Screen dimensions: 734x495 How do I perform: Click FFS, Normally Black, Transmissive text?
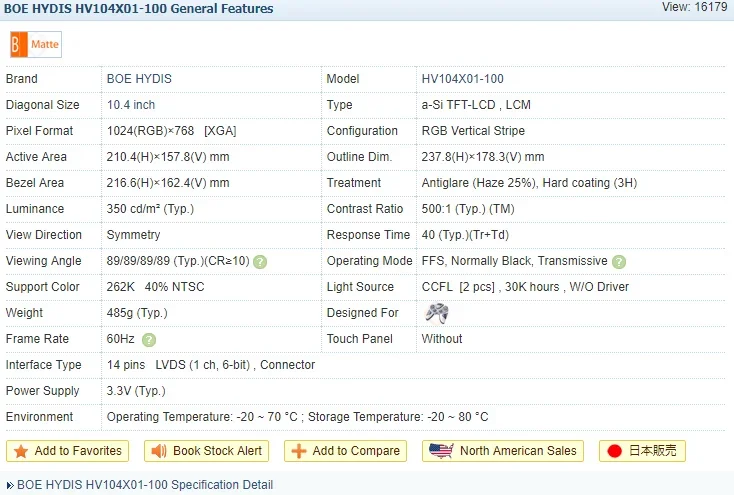tap(514, 261)
